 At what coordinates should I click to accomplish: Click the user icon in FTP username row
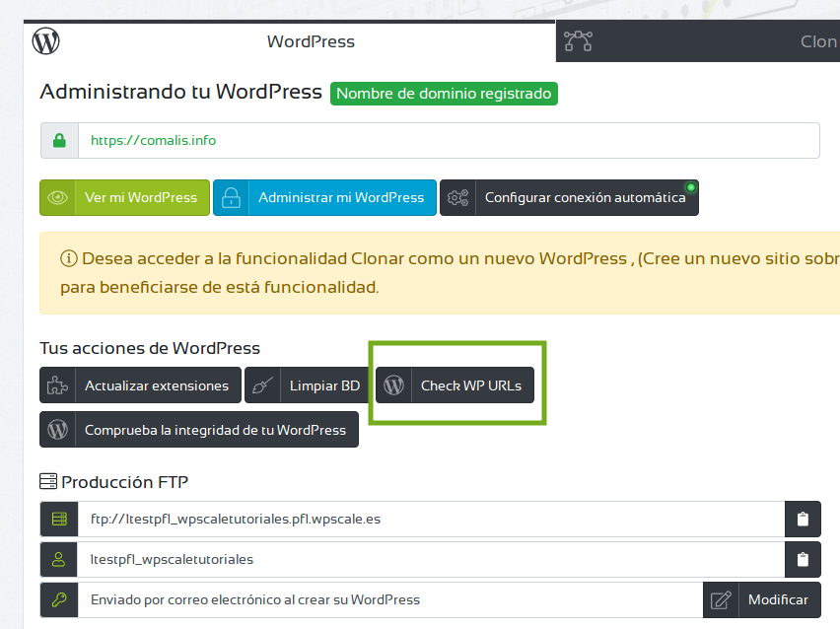(59, 559)
